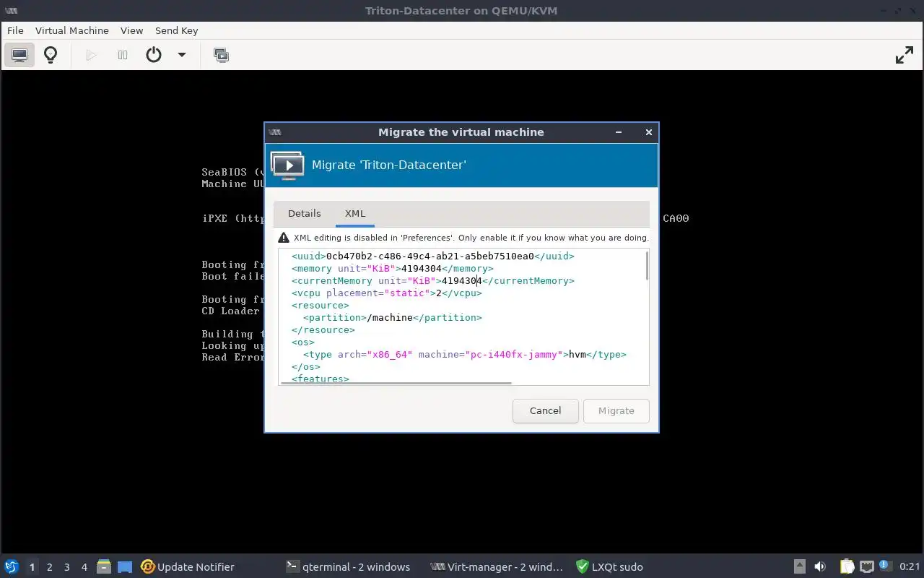Select the XML tab
This screenshot has height=578, width=924.
[x=355, y=213]
